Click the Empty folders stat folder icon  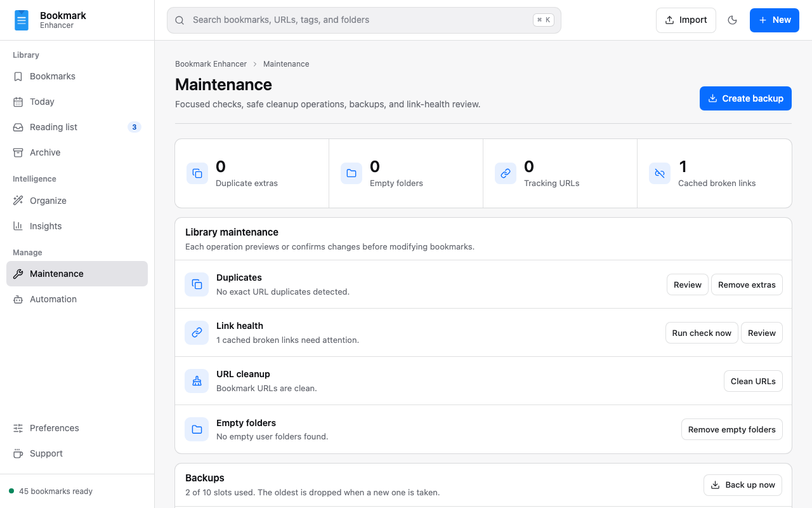[x=351, y=173]
